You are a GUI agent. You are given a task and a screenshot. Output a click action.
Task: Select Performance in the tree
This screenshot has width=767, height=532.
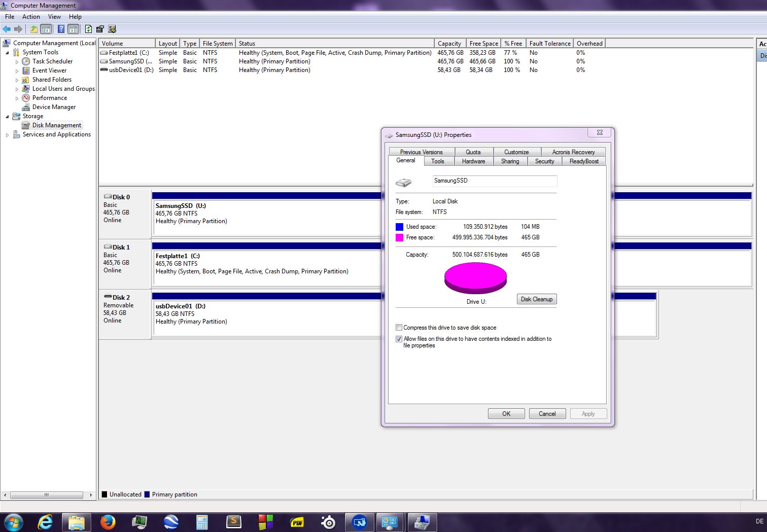[49, 98]
